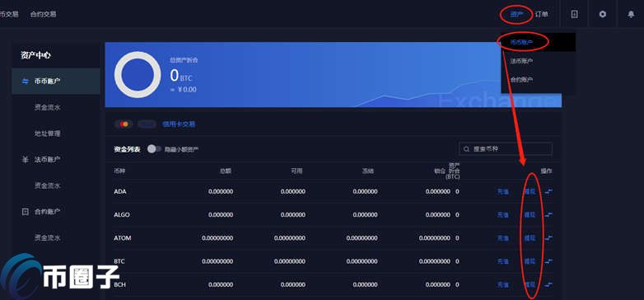Screen dimensions: 644x300
Task: Open settings via the gear icon
Action: tap(603, 14)
